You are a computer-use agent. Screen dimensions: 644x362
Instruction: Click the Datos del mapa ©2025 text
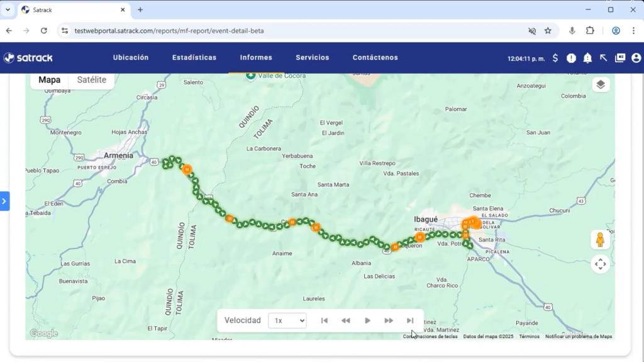click(488, 336)
